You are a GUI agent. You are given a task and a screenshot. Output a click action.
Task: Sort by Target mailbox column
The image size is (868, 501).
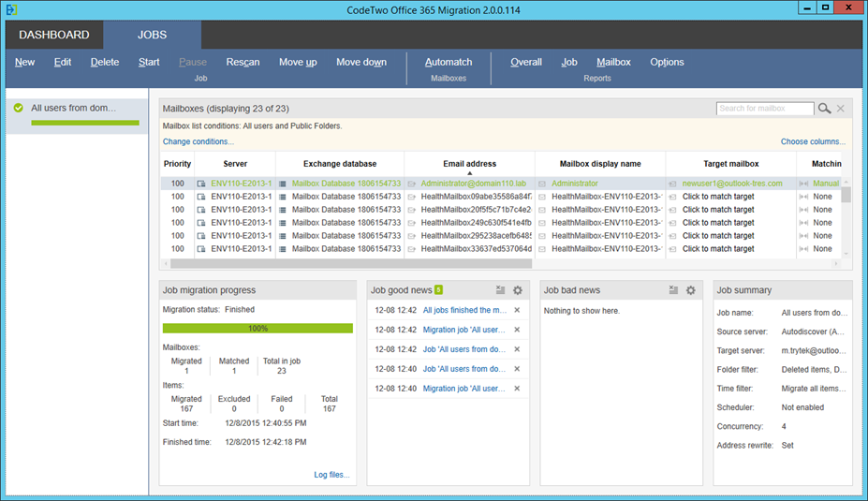point(730,164)
